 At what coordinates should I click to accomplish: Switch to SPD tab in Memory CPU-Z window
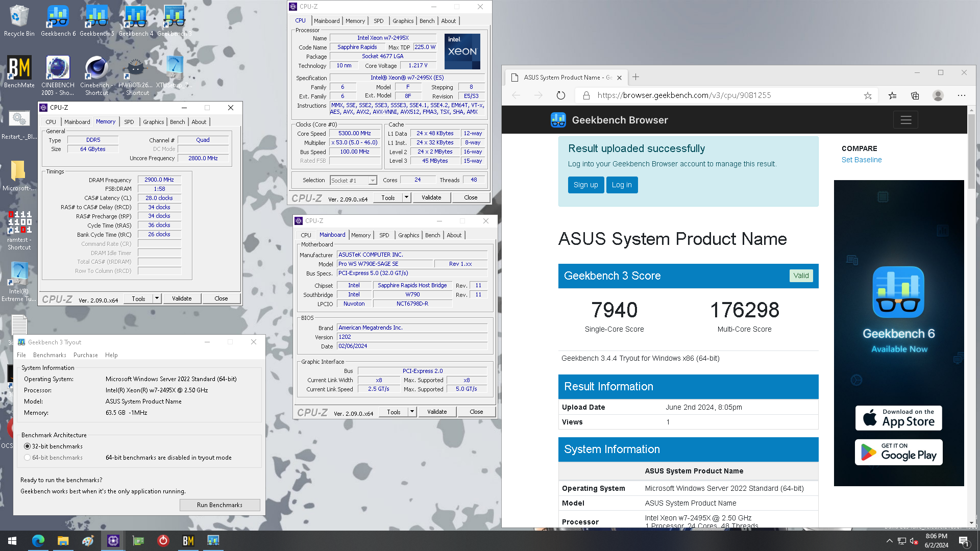click(x=129, y=122)
